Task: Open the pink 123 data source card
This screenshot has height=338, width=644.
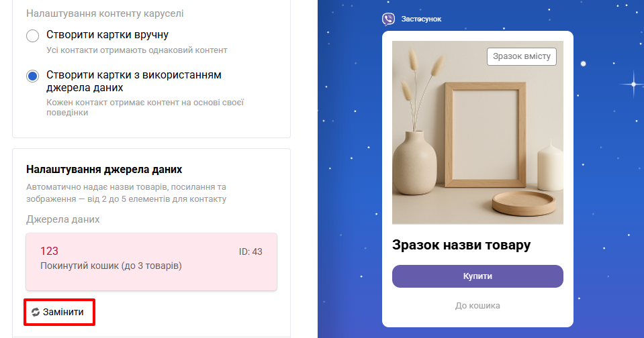Action: [x=151, y=262]
